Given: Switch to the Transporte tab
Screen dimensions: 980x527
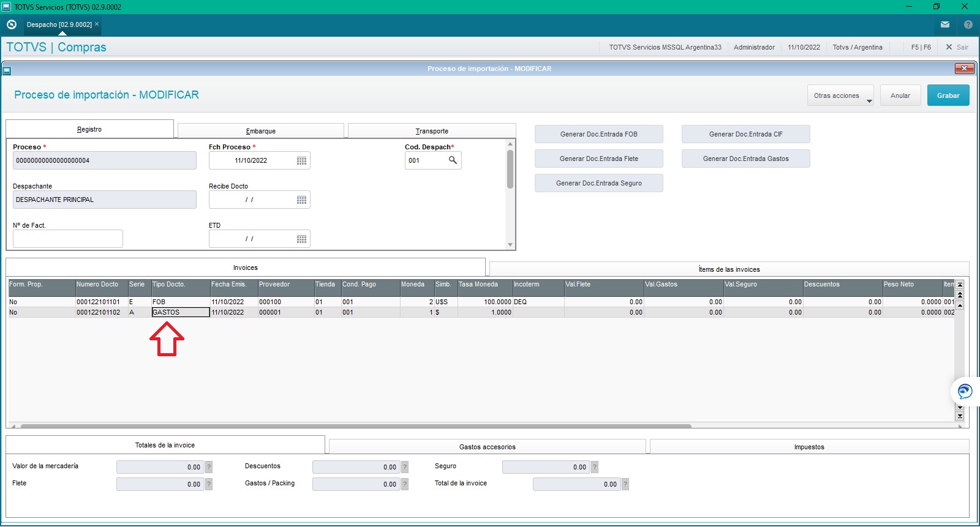Looking at the screenshot, I should tap(432, 131).
